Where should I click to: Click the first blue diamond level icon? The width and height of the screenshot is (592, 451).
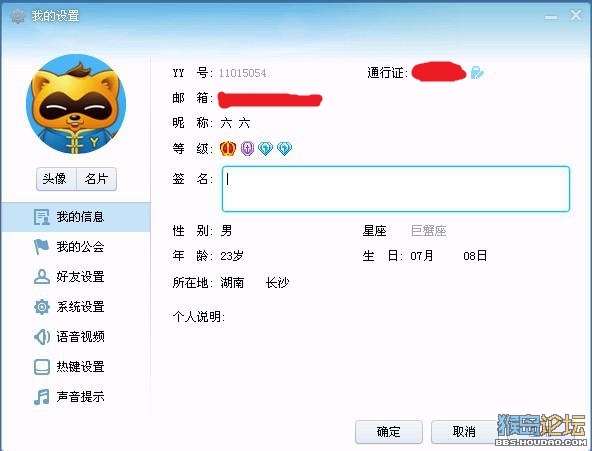265,148
